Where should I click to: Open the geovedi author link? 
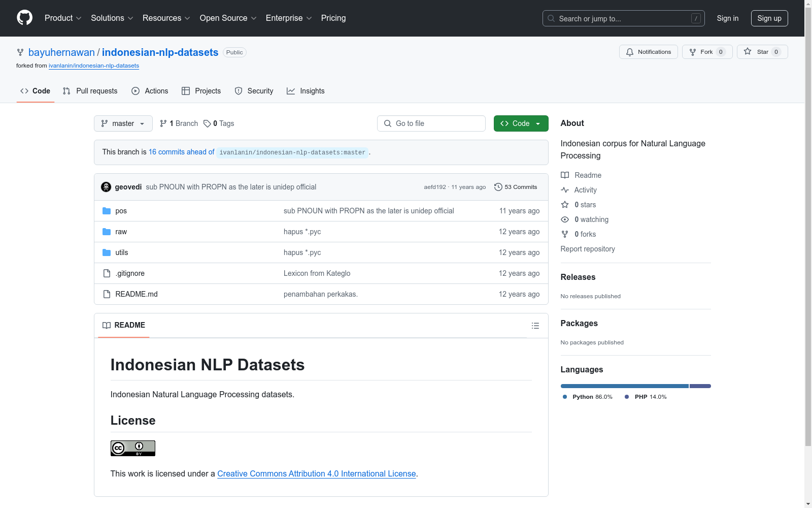pos(128,187)
